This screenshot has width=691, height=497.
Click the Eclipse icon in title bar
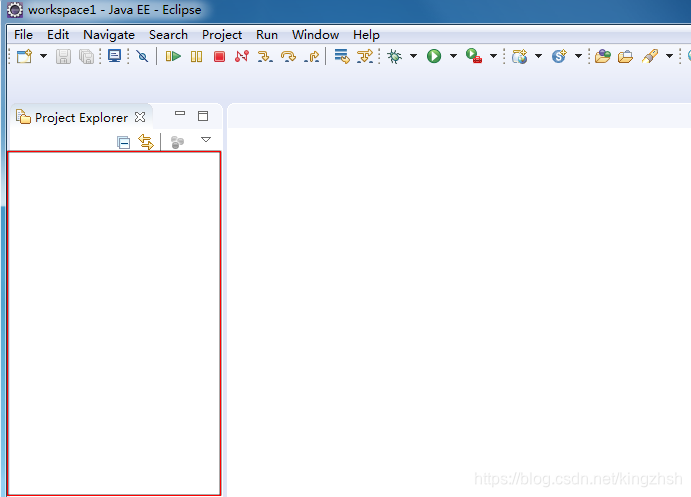[x=15, y=10]
